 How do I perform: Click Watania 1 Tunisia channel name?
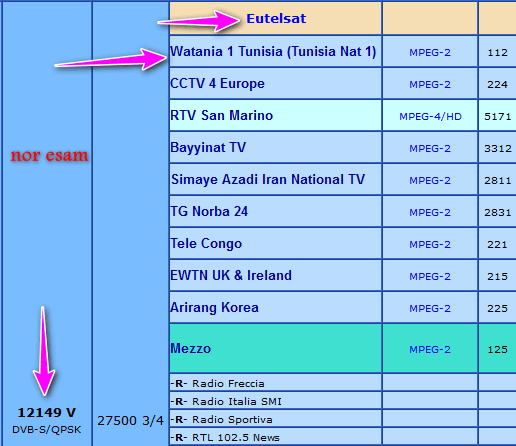(x=273, y=52)
